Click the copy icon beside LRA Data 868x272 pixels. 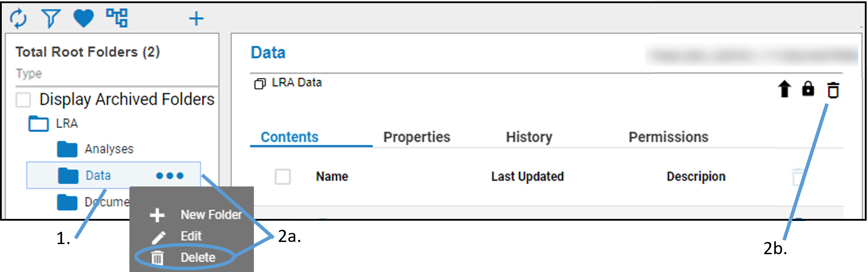pos(259,84)
